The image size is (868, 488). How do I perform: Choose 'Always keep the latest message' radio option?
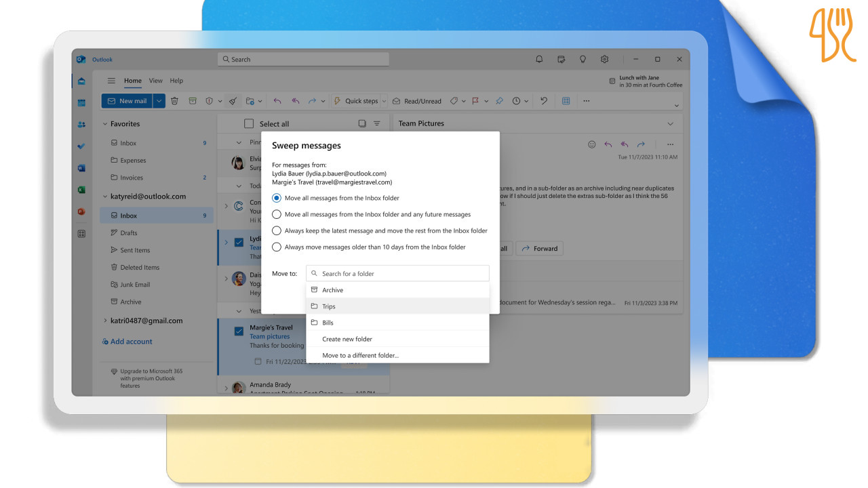pos(277,230)
